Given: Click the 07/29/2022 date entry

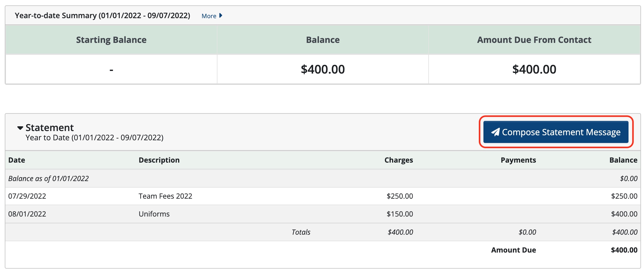Looking at the screenshot, I should point(27,196).
